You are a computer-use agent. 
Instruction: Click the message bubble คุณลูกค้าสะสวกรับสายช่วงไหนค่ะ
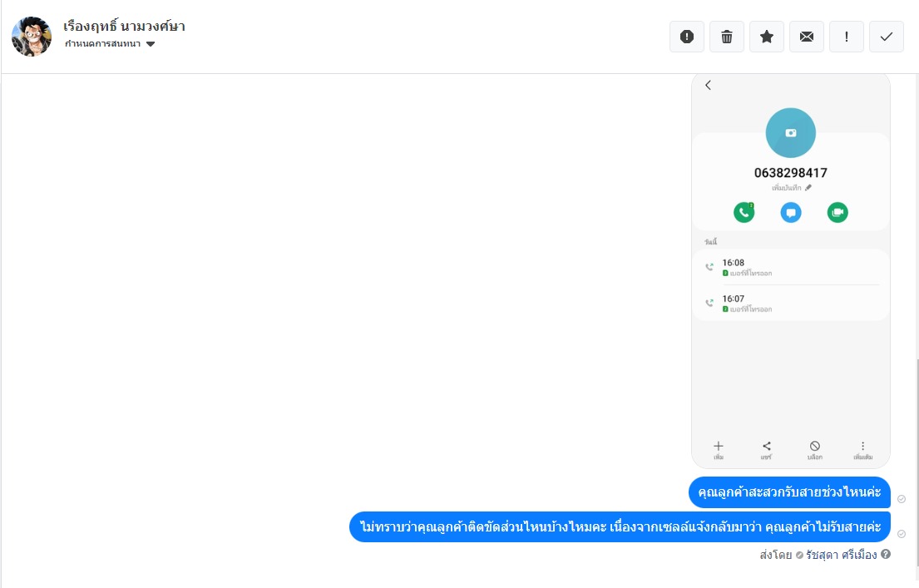tap(789, 492)
